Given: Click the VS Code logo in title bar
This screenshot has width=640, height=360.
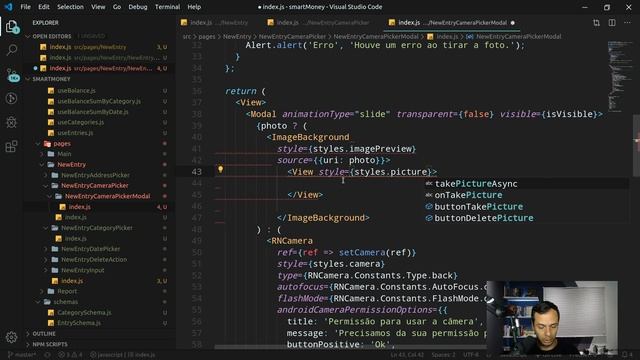Looking at the screenshot, I should tap(8, 7).
